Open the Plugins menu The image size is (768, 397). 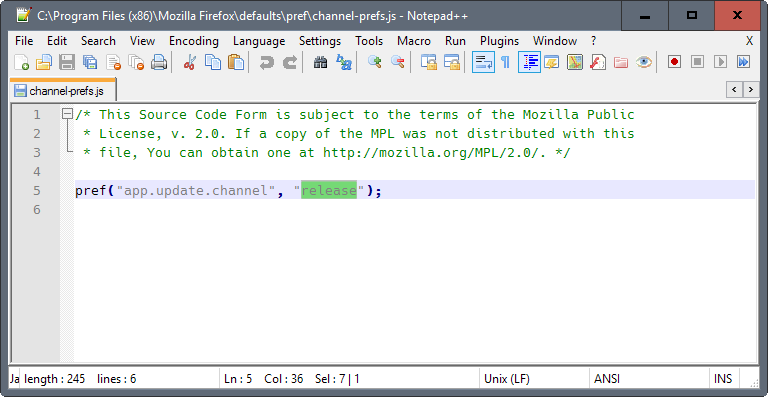tap(500, 41)
